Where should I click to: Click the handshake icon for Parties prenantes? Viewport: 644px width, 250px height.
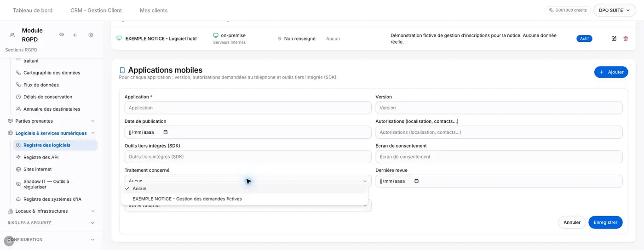tap(11, 121)
